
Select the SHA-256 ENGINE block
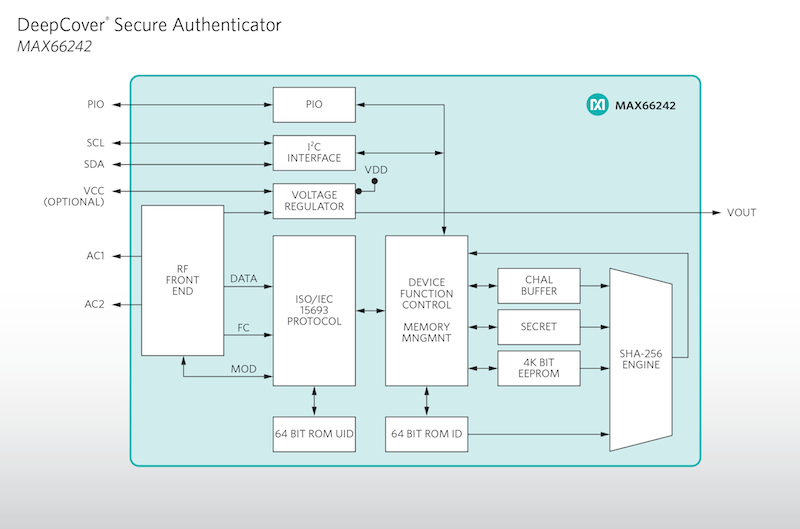pyautogui.click(x=641, y=360)
